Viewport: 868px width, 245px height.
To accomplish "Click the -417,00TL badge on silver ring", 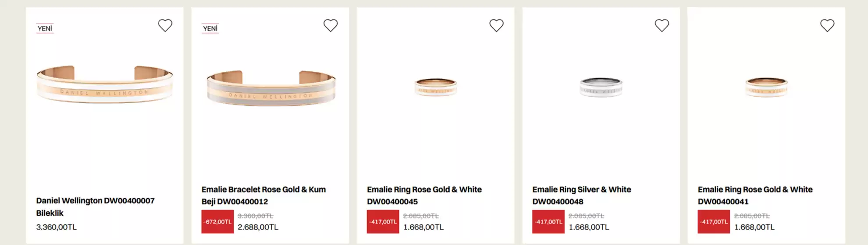I will click(548, 222).
